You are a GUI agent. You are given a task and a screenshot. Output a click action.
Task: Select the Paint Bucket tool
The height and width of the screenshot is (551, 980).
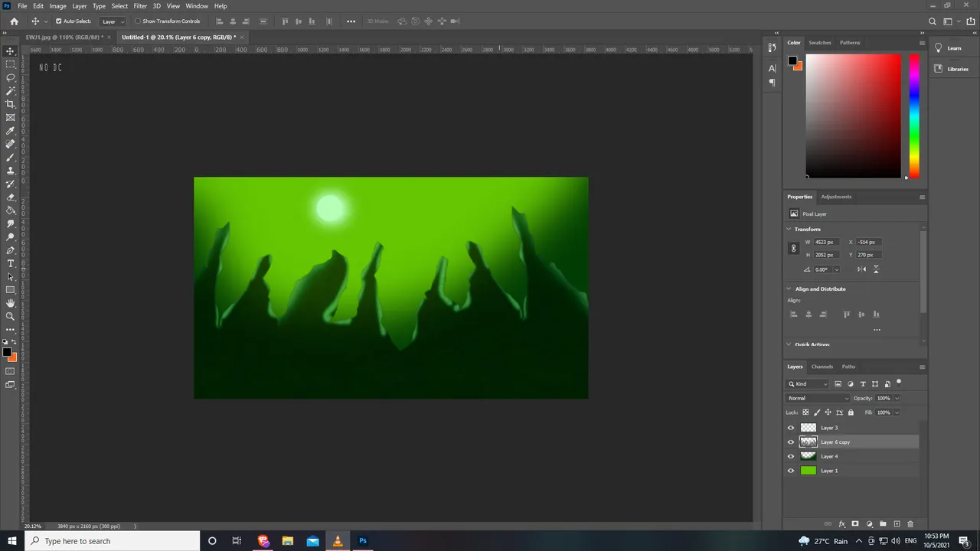click(x=10, y=210)
